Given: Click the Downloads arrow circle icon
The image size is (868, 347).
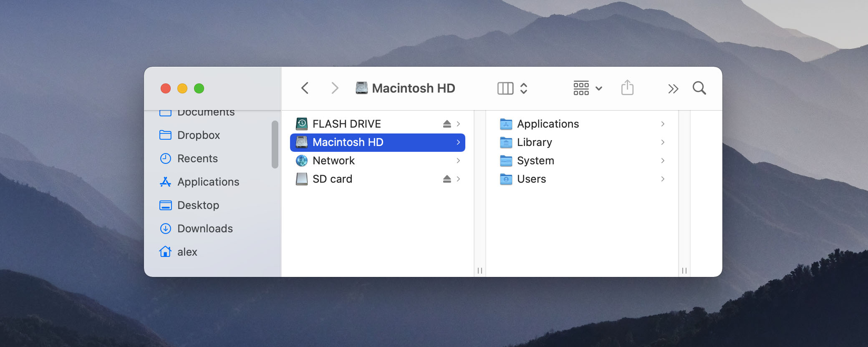Looking at the screenshot, I should point(165,229).
